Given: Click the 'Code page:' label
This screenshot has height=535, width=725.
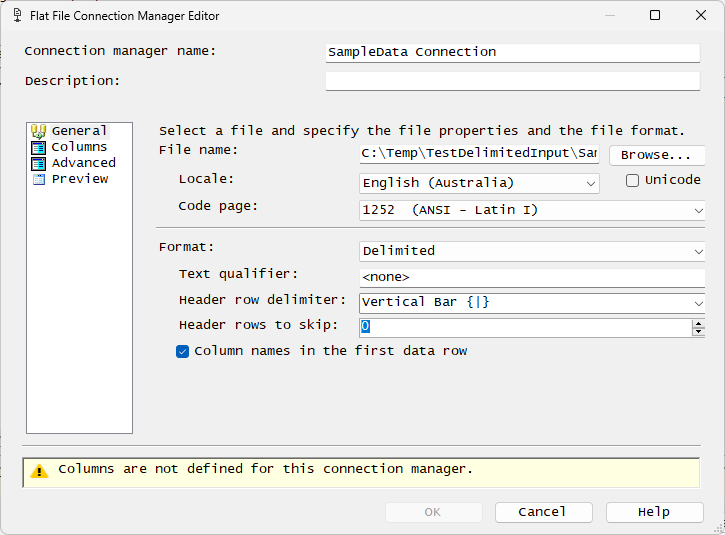Looking at the screenshot, I should point(218,206).
